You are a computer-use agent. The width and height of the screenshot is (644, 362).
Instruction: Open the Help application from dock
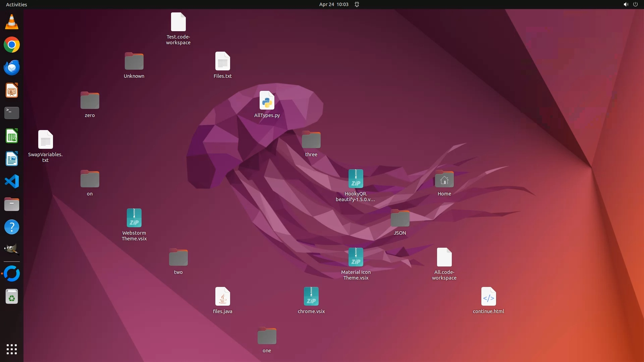click(x=12, y=227)
